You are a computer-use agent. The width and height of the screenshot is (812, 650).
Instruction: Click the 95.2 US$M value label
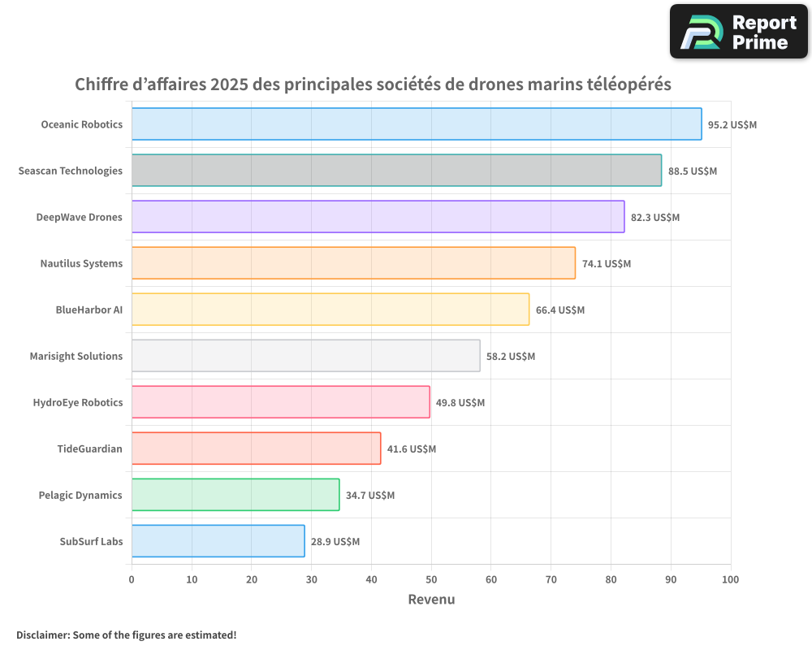(732, 125)
